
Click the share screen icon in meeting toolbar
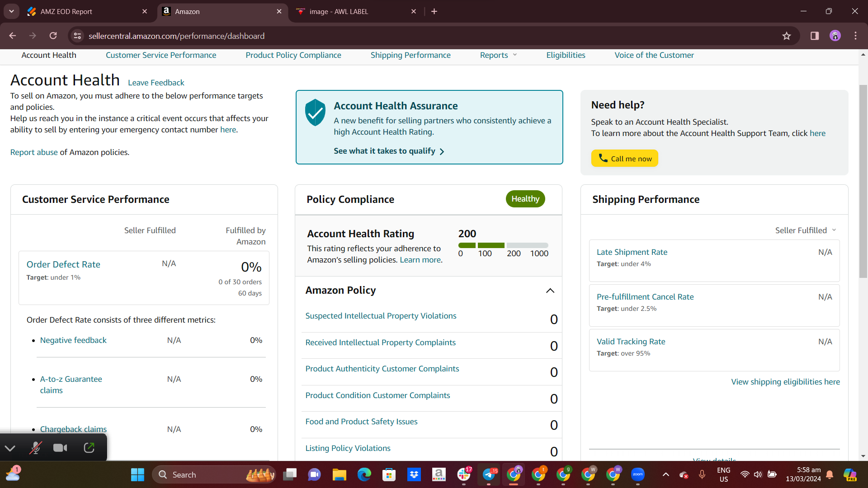tap(89, 448)
